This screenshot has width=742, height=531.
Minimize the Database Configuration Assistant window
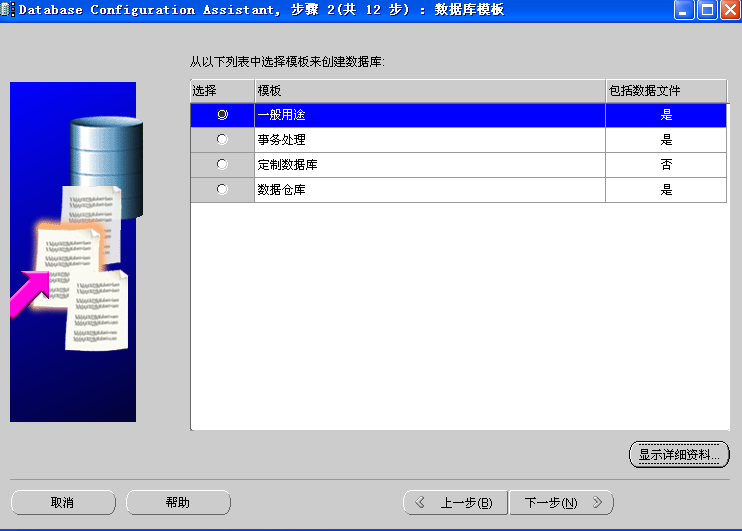(x=683, y=10)
